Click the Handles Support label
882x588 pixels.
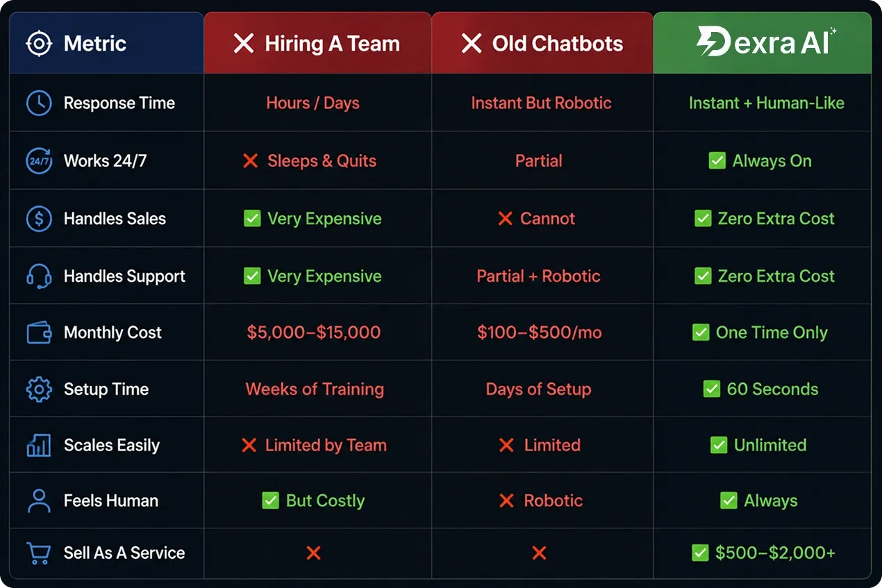pos(125,276)
